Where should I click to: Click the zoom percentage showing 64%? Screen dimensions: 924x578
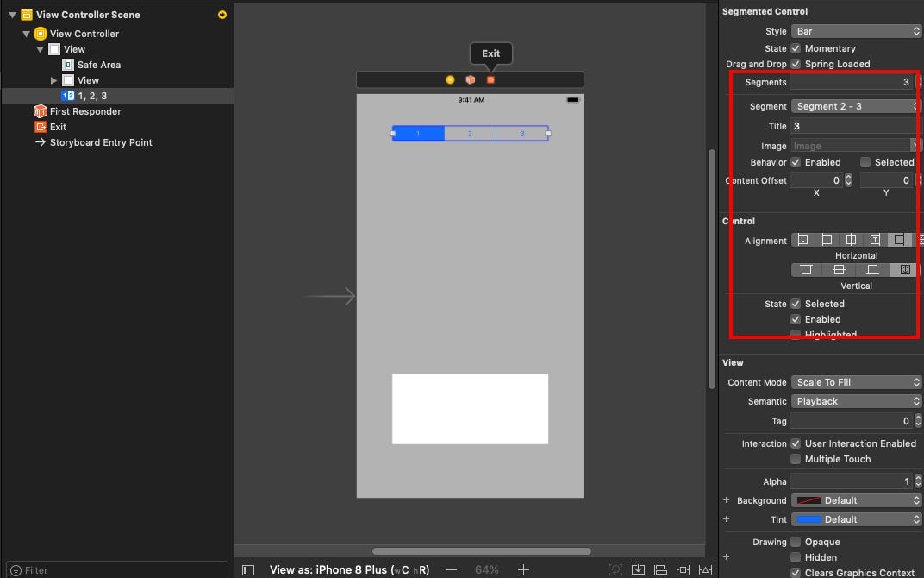[x=486, y=569]
